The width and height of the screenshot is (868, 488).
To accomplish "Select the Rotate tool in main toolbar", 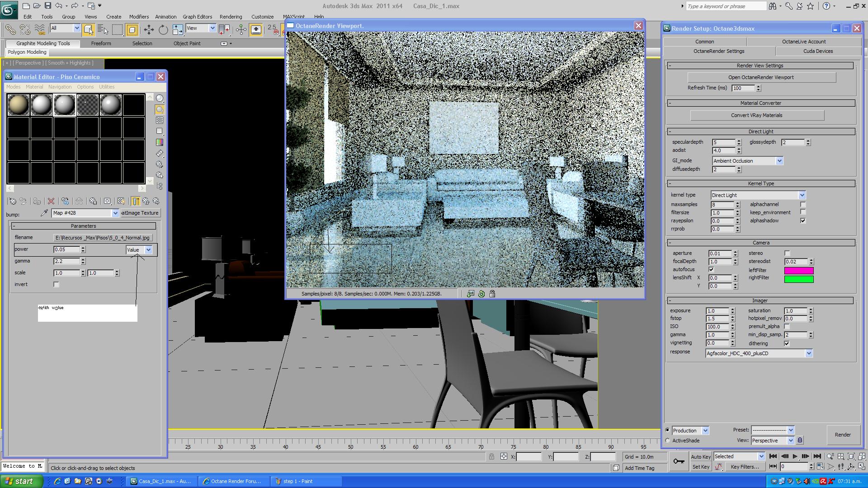I will click(163, 30).
